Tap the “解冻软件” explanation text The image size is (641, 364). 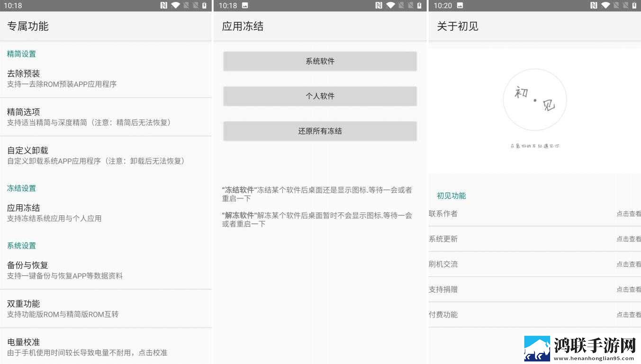click(317, 220)
